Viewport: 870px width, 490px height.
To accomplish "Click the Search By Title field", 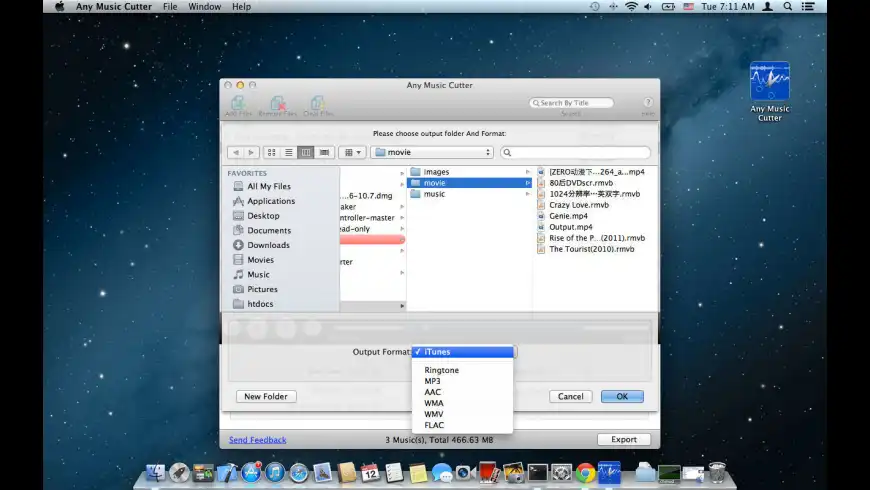I will pos(571,103).
